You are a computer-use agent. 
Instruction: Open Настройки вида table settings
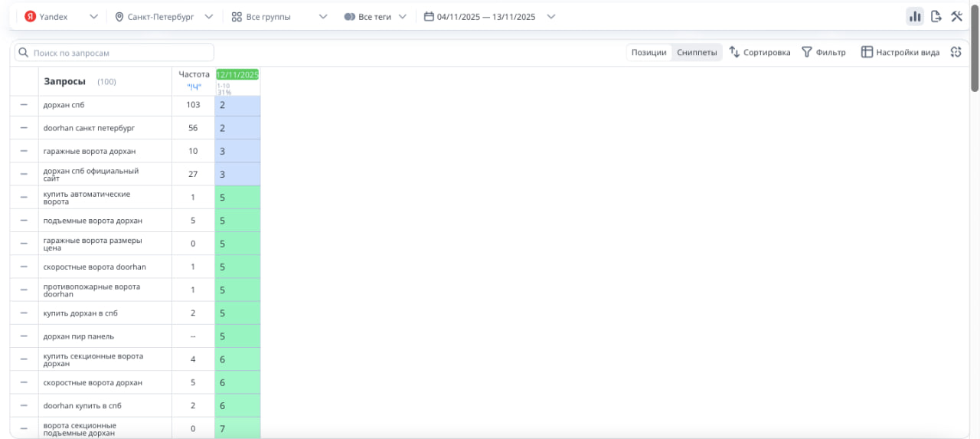click(x=900, y=52)
